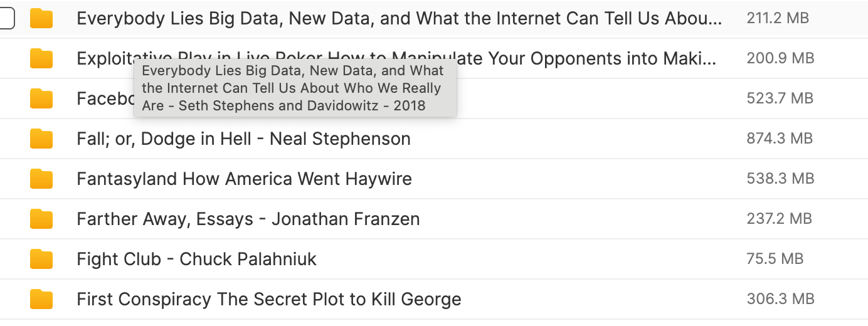The width and height of the screenshot is (868, 326).
Task: Open Farther Away, Essays by Jonathan Franzen
Action: tap(248, 219)
